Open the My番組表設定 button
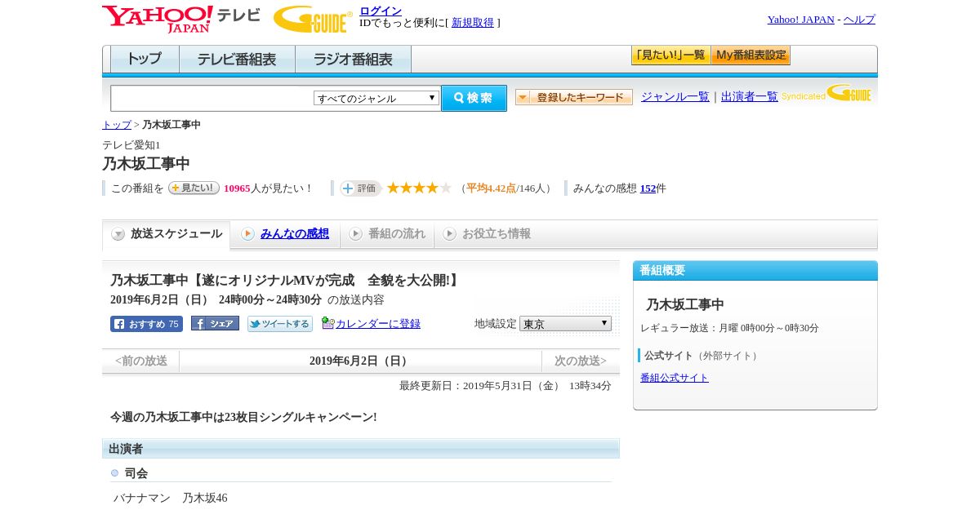Viewport: 980px width, 514px height. [x=751, y=55]
